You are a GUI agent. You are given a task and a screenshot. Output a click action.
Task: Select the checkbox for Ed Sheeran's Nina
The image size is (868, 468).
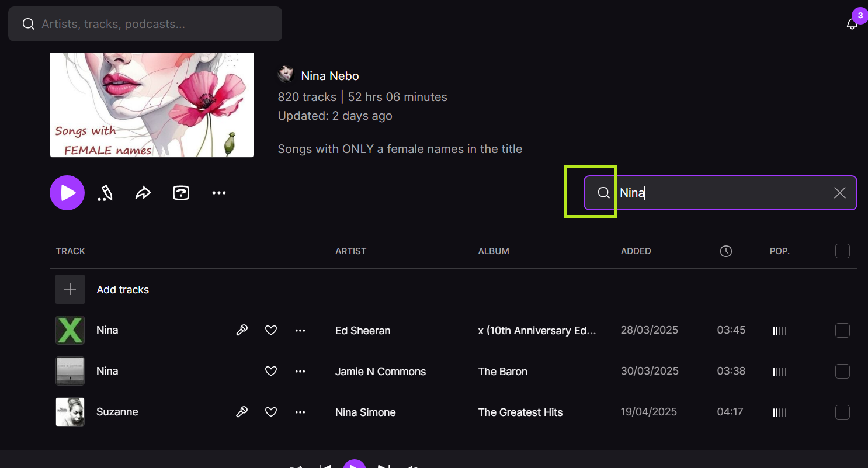click(x=842, y=330)
